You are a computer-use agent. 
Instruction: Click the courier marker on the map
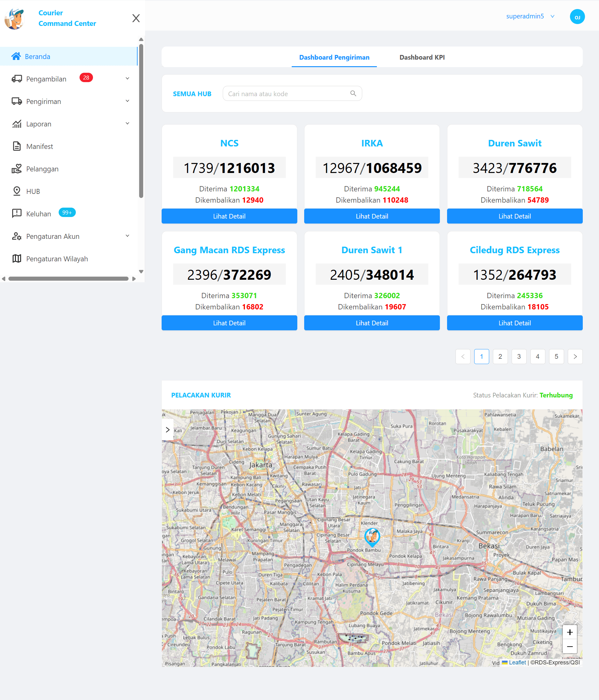point(372,536)
